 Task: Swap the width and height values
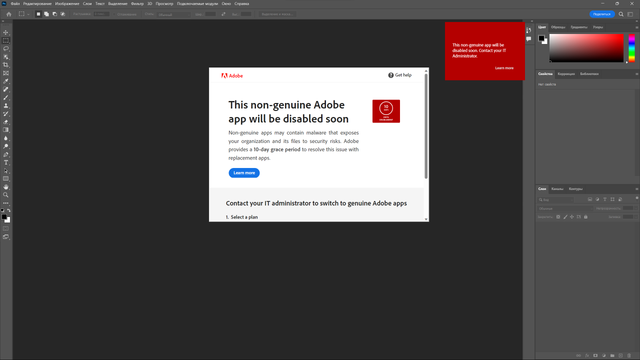(x=223, y=14)
